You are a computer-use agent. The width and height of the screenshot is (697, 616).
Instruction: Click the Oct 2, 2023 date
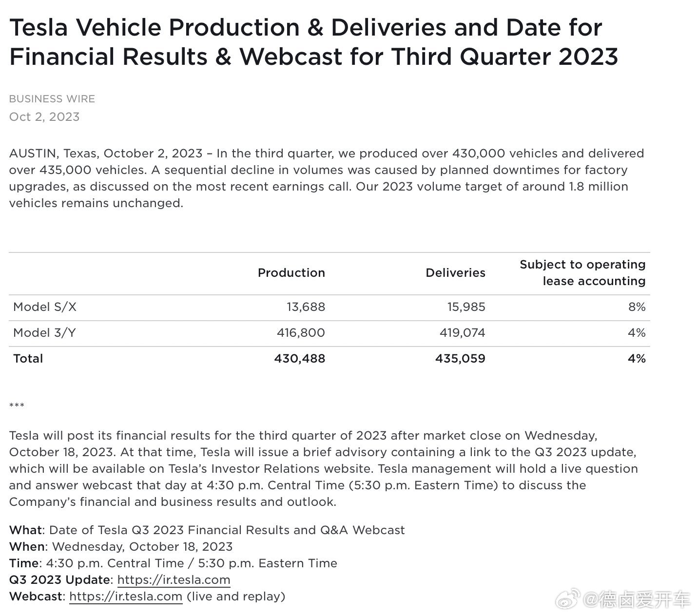[x=44, y=117]
